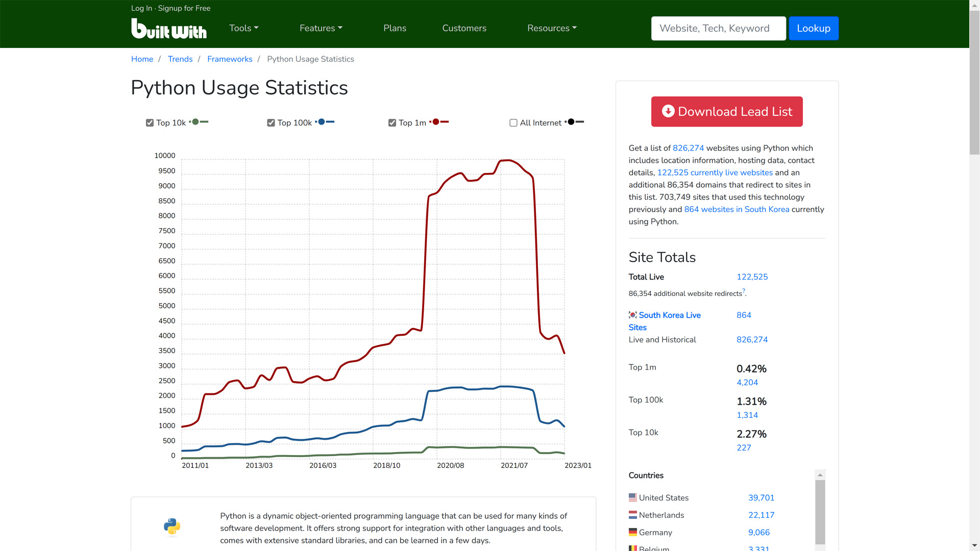Click the BuiltWith logo
The image size is (980, 551).
tap(169, 29)
